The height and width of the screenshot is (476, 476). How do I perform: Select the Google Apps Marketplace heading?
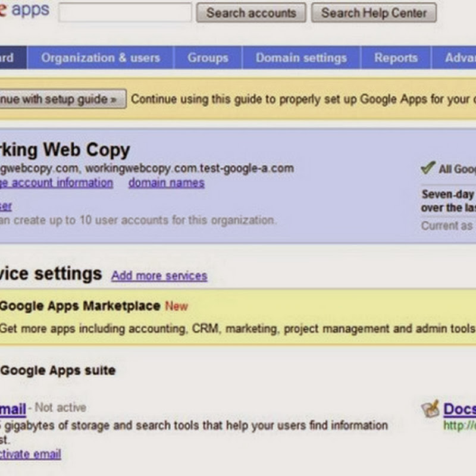point(80,306)
